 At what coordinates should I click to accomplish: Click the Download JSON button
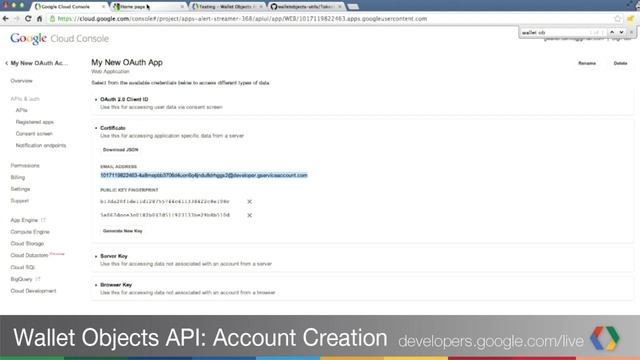click(120, 150)
